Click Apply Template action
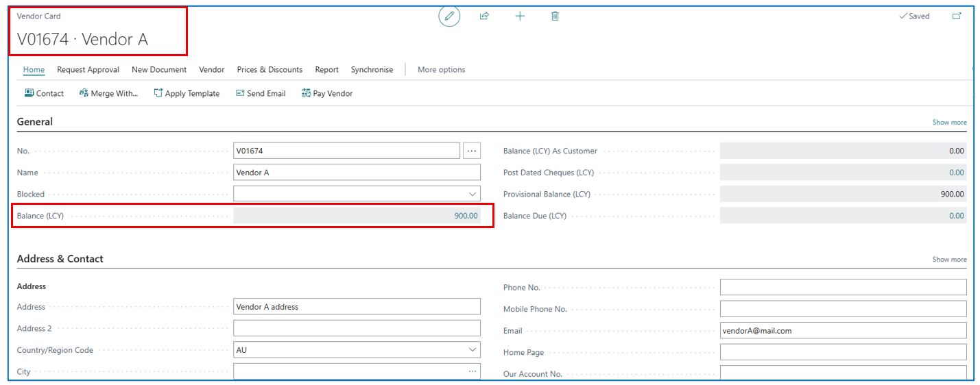The width and height of the screenshot is (980, 385). (187, 93)
